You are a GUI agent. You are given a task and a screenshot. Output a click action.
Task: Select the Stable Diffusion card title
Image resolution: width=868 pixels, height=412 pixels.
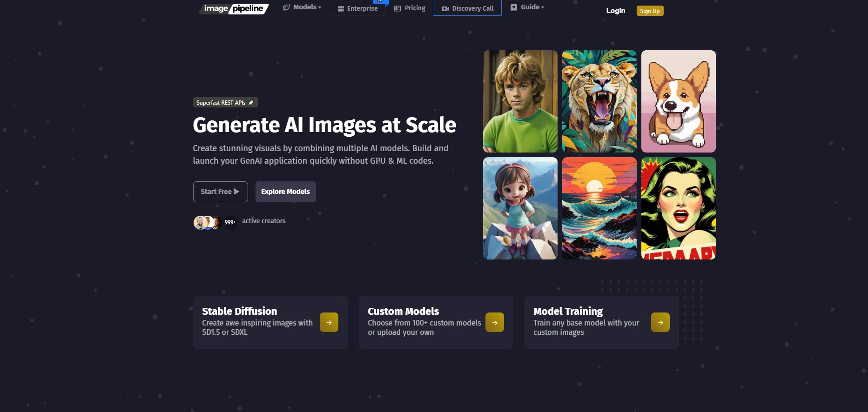(x=239, y=311)
